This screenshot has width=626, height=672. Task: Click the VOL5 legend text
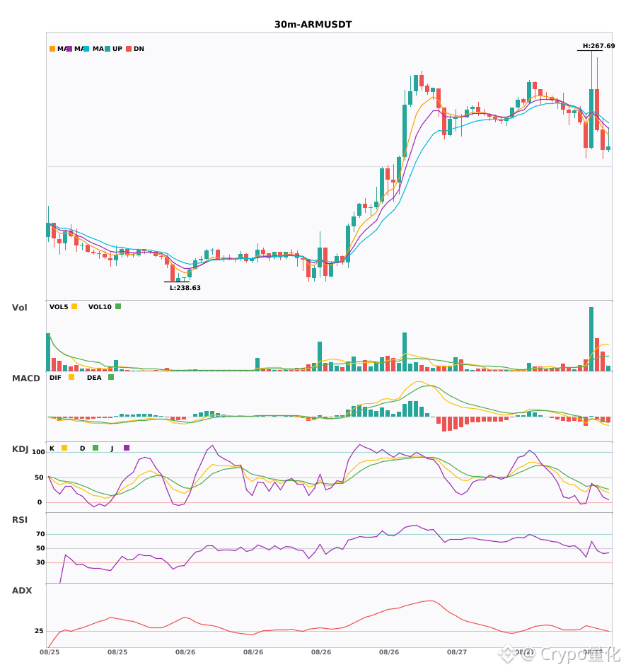[59, 307]
